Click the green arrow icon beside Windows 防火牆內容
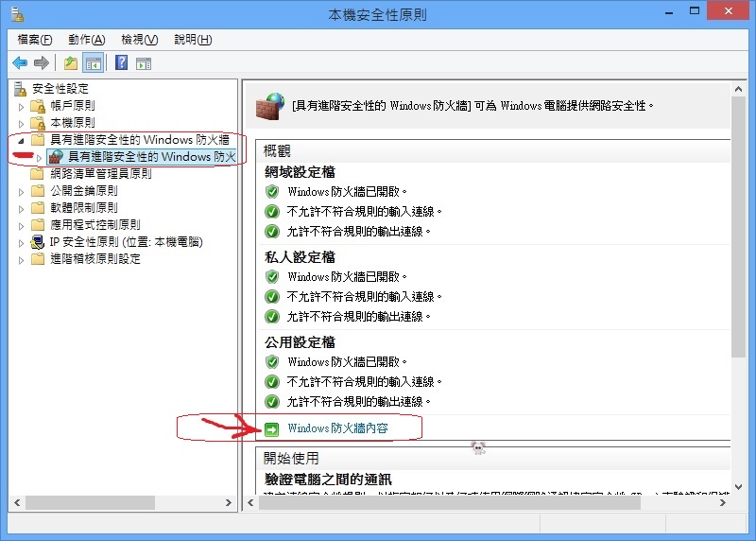This screenshot has width=756, height=541. click(x=272, y=429)
